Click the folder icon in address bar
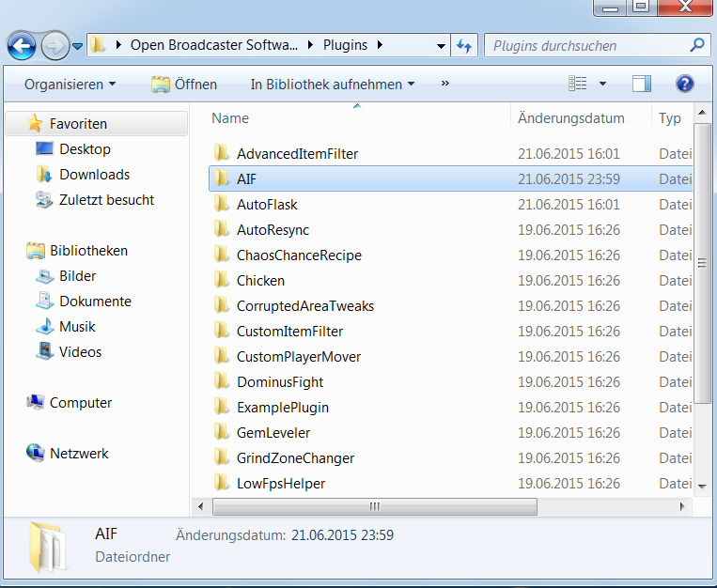 pyautogui.click(x=98, y=45)
